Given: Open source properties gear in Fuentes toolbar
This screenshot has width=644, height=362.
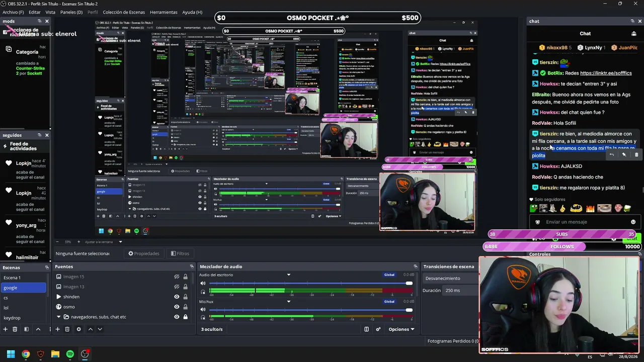Looking at the screenshot, I should [x=78, y=329].
